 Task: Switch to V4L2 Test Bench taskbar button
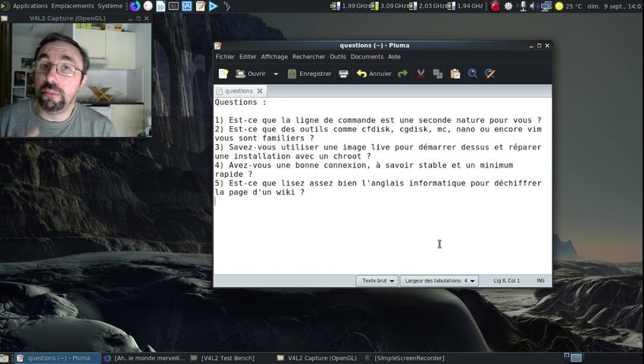(223, 358)
